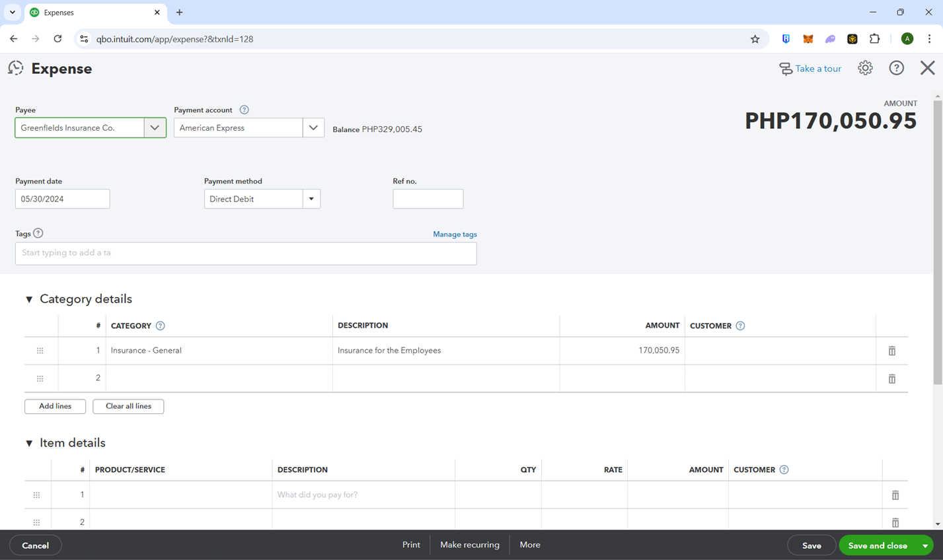This screenshot has height=560, width=943.
Task: Grab drag handle of item line 1
Action: pos(37,495)
